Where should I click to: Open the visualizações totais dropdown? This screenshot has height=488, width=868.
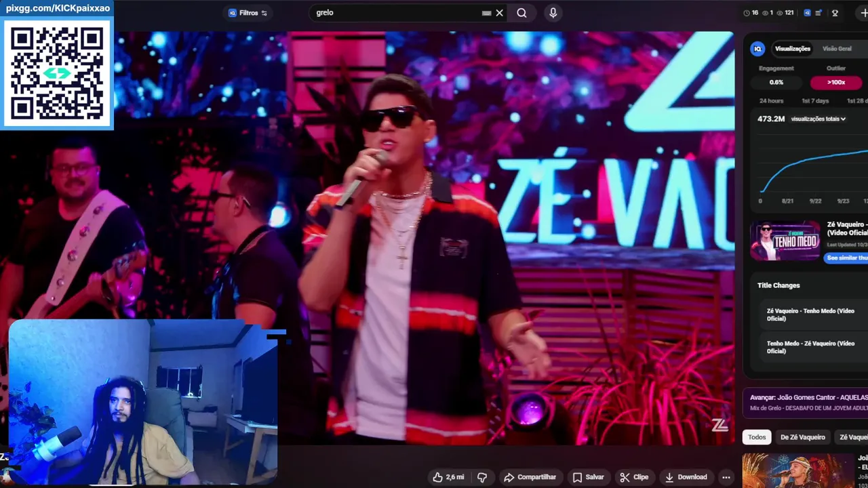pyautogui.click(x=818, y=119)
